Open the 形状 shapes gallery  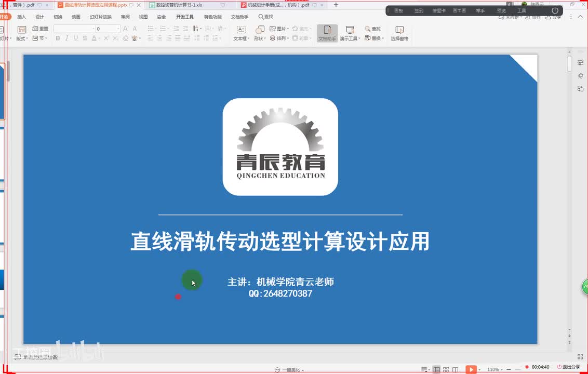click(x=260, y=33)
